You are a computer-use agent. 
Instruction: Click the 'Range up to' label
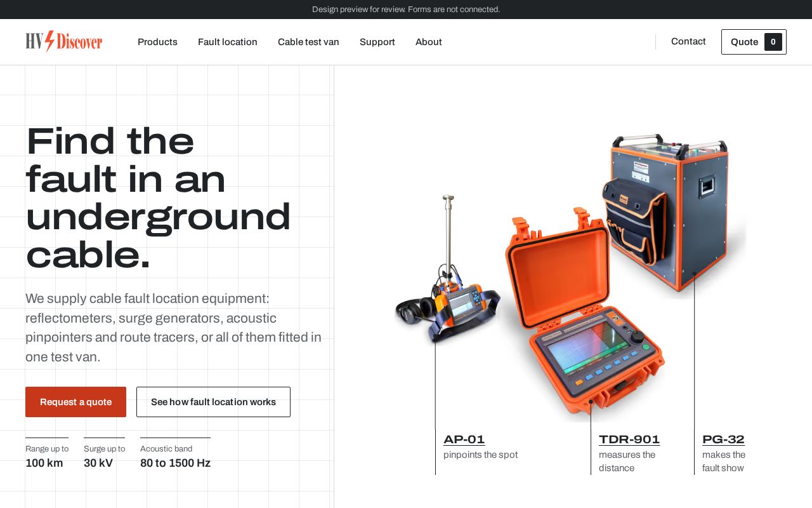(47, 449)
